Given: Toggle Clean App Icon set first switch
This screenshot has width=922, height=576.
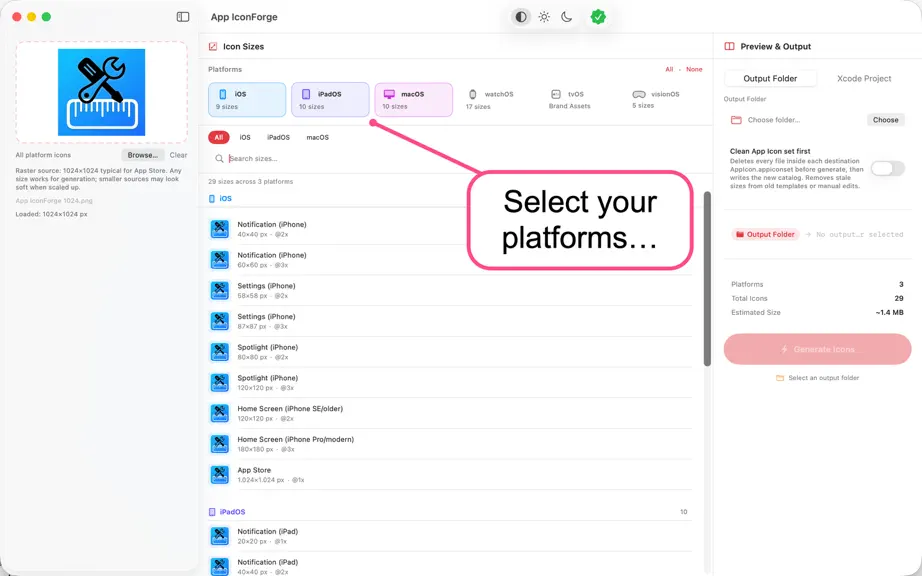Looking at the screenshot, I should click(x=888, y=169).
